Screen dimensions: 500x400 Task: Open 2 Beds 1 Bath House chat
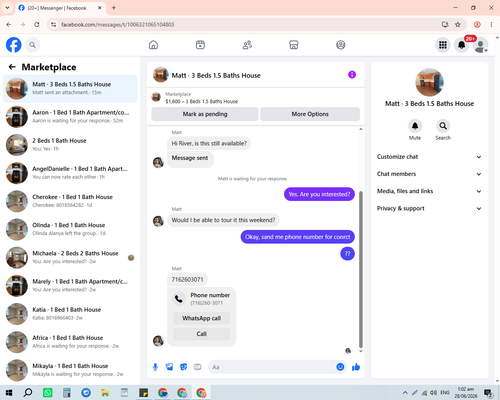pyautogui.click(x=70, y=145)
